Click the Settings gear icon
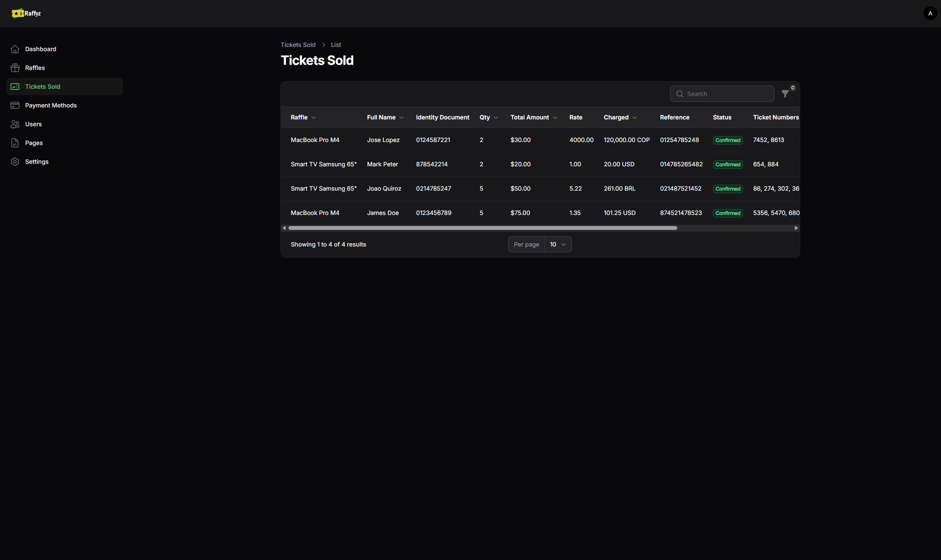This screenshot has width=941, height=560. pyautogui.click(x=15, y=162)
